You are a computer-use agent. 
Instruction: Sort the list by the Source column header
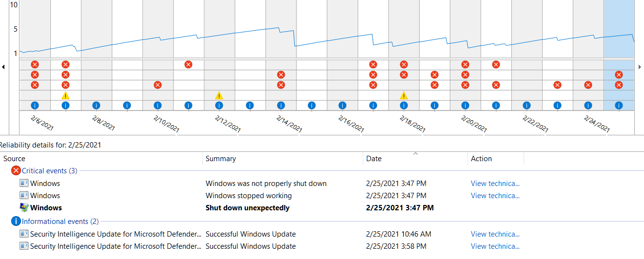15,159
